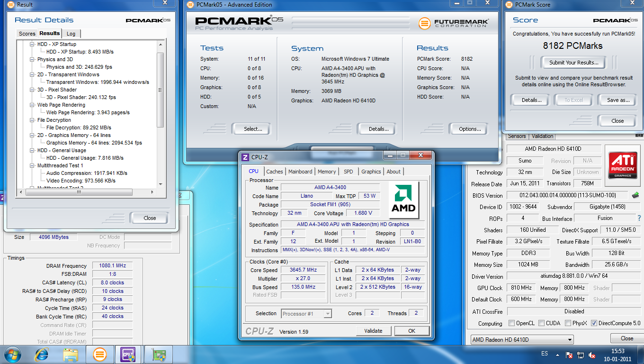The width and height of the screenshot is (644, 364).
Task: Click the Futuremark Corporation logo
Action: (453, 22)
